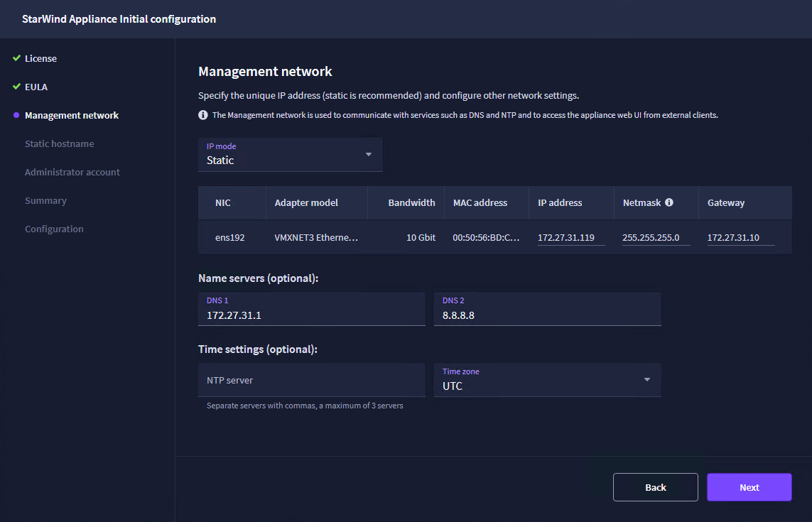812x522 pixels.
Task: Go to the License step
Action: 41,58
